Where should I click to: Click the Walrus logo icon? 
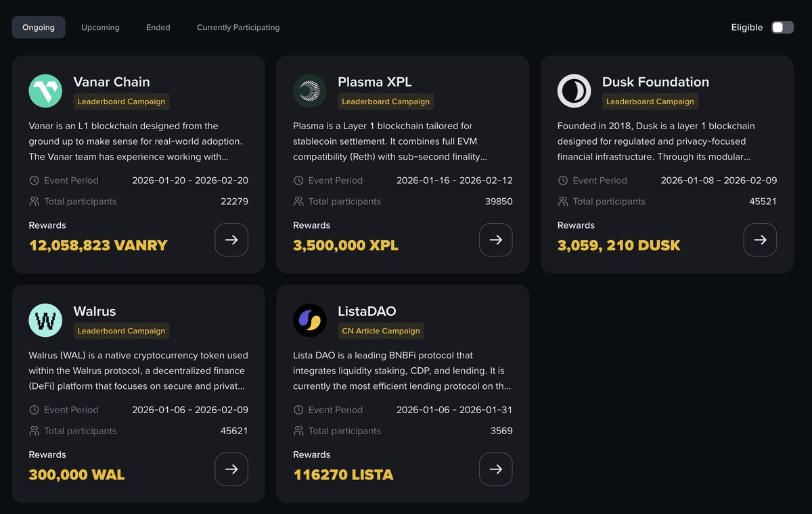(45, 320)
